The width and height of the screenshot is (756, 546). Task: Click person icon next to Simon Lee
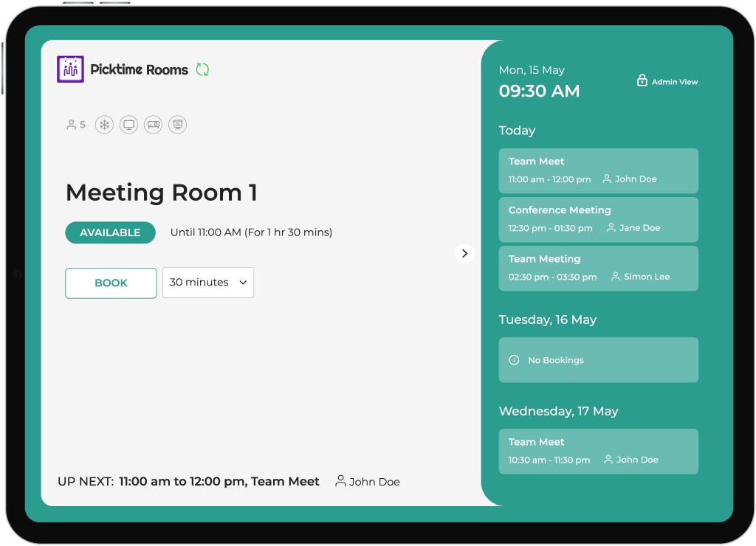tap(616, 277)
